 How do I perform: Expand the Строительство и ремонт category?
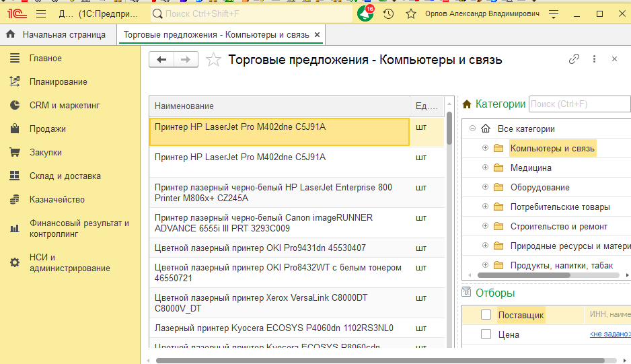pyautogui.click(x=485, y=226)
